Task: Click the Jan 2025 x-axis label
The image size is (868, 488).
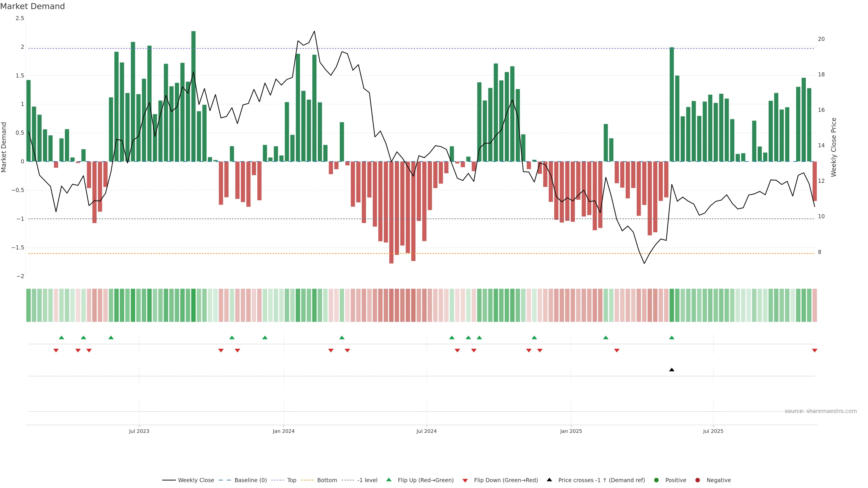Action: [571, 431]
